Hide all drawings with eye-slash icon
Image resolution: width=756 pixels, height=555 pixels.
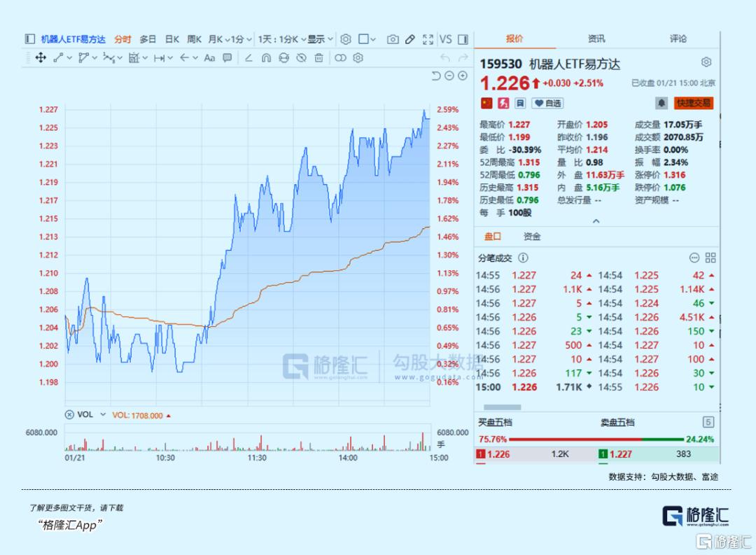301,58
